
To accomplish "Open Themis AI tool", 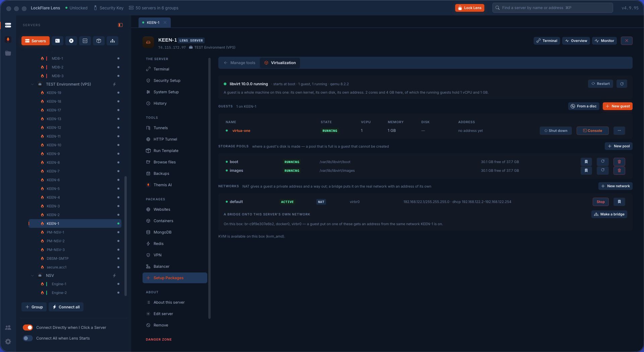I will point(175,185).
